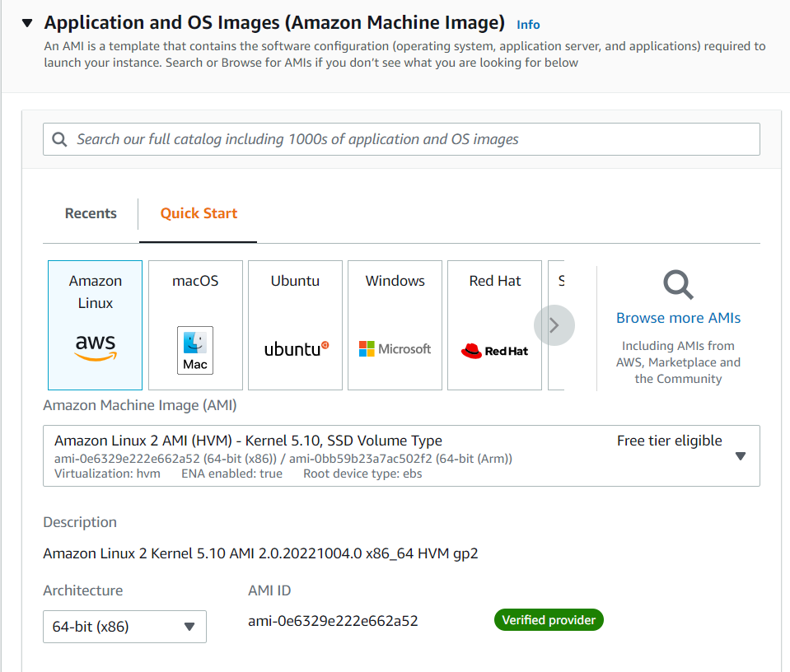Open the Info link beside the section title
This screenshot has height=672, width=790.
pos(528,25)
